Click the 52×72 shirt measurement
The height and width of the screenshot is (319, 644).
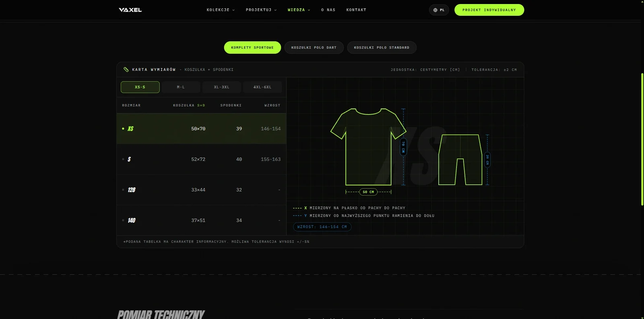(x=198, y=159)
